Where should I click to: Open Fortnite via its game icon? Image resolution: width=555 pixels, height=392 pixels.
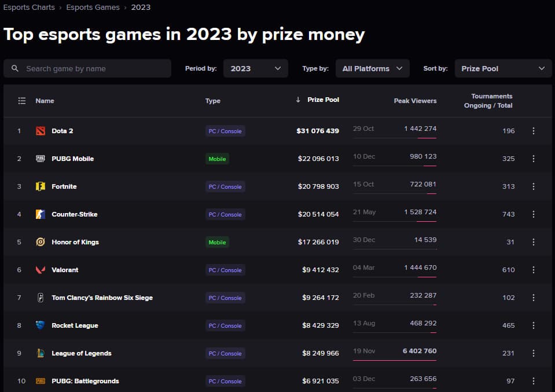(x=40, y=186)
